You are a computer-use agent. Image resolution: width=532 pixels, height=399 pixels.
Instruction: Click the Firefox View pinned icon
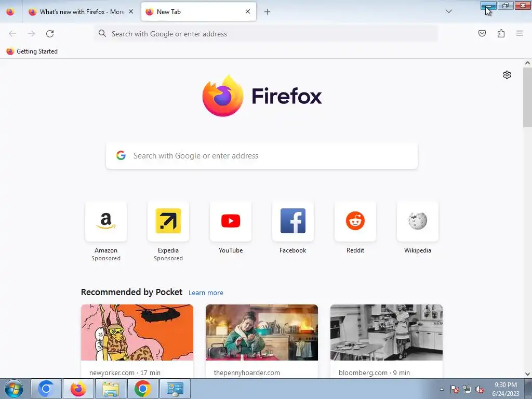click(10, 12)
